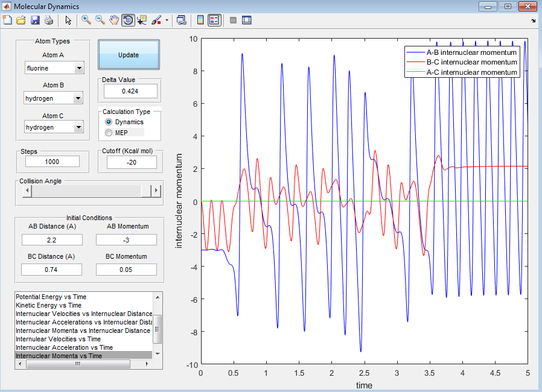Select the Zoom Out magnifier tool
This screenshot has height=392, width=542.
point(100,21)
